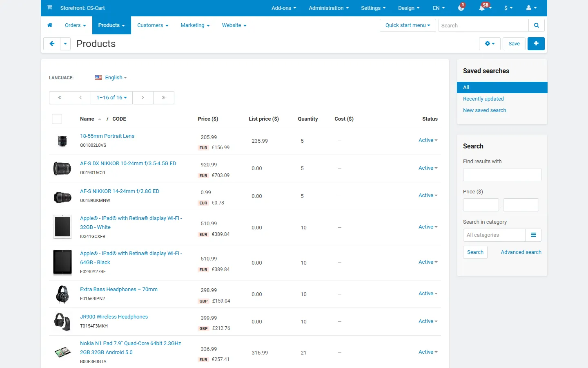Open Active status dropdown for JR900 Wireless Headphones
This screenshot has height=368, width=588.
tap(428, 321)
